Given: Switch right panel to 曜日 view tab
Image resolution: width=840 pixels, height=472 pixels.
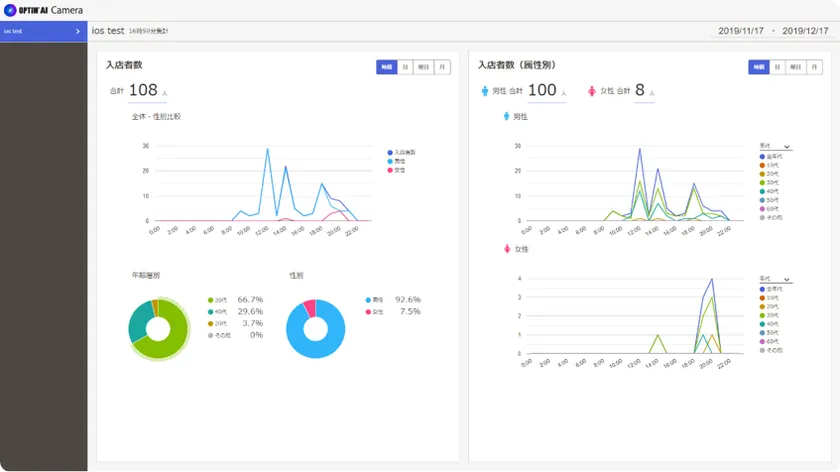Looking at the screenshot, I should (x=795, y=67).
